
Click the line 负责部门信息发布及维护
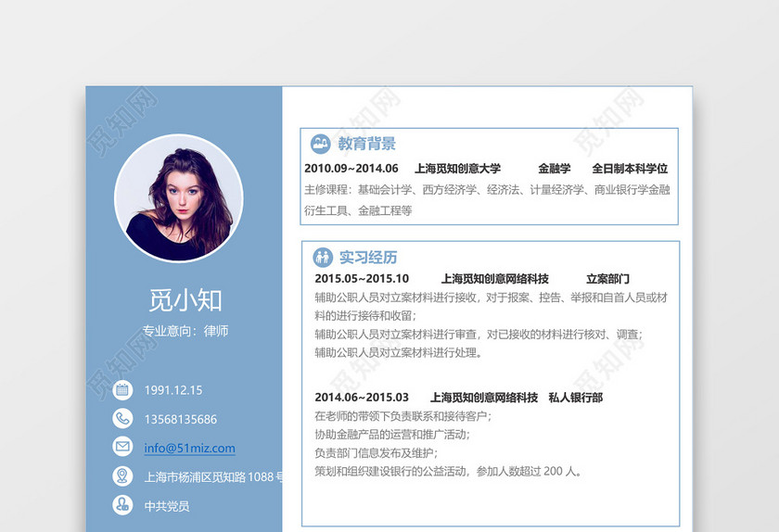tap(377, 452)
